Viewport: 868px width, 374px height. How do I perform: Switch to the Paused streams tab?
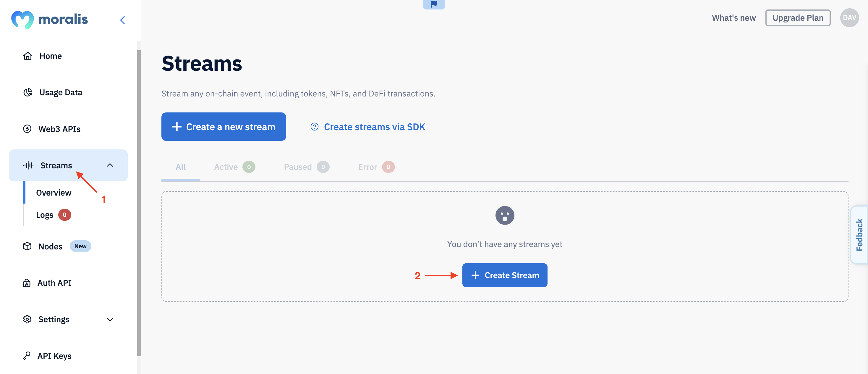click(x=307, y=167)
